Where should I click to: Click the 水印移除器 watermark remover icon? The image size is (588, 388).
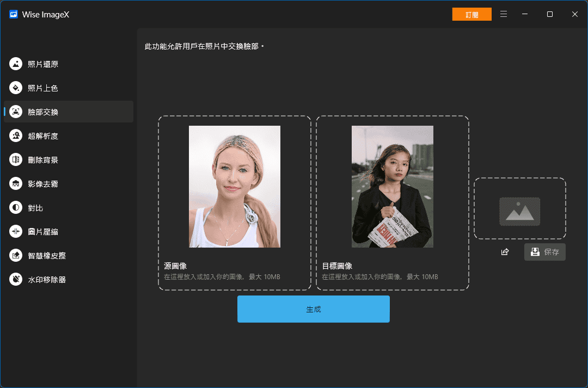pyautogui.click(x=16, y=280)
